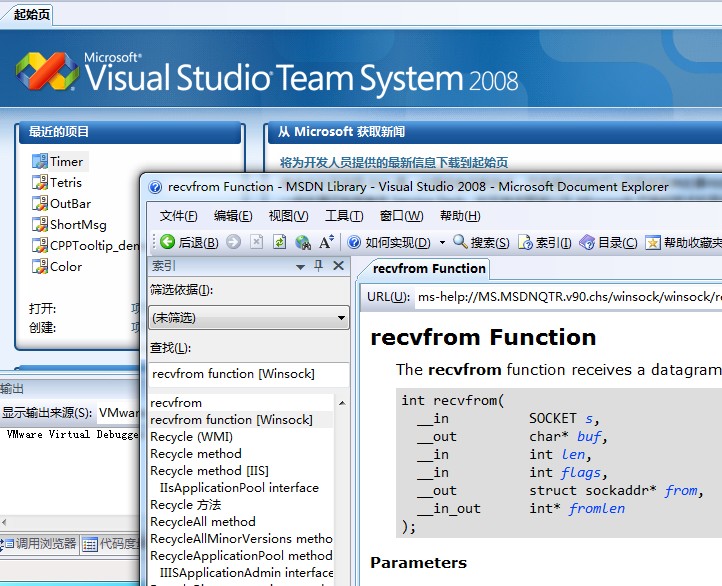Image resolution: width=722 pixels, height=586 pixels.
Task: Click the 'flags' parameter in syntax
Action: click(x=580, y=473)
